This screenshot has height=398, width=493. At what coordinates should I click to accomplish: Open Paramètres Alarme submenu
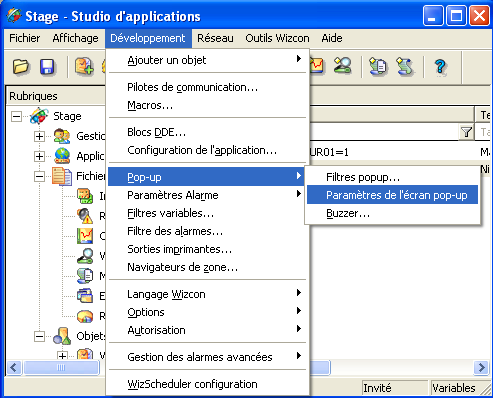pyautogui.click(x=207, y=195)
